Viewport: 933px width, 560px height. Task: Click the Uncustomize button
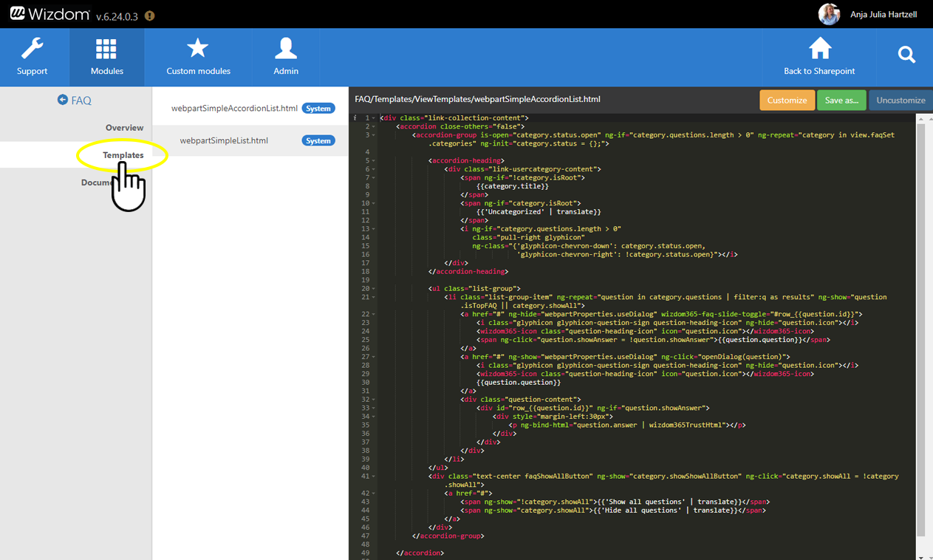click(900, 100)
